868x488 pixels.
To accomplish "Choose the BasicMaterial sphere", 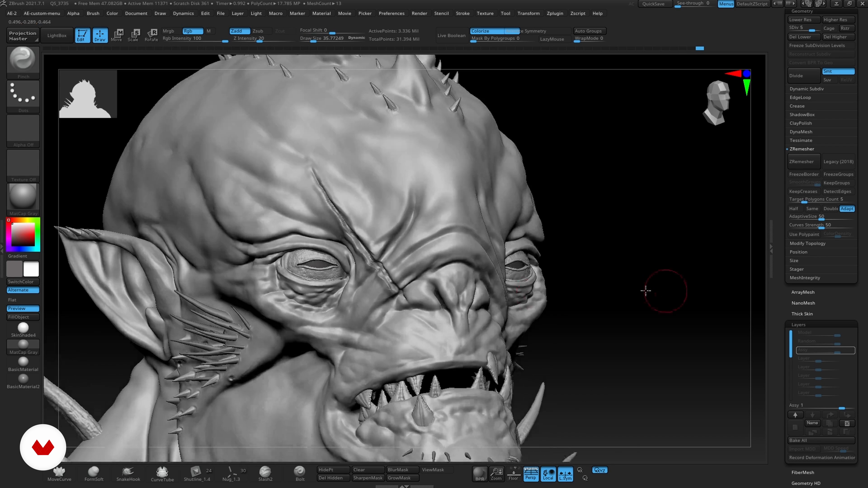I will click(23, 364).
